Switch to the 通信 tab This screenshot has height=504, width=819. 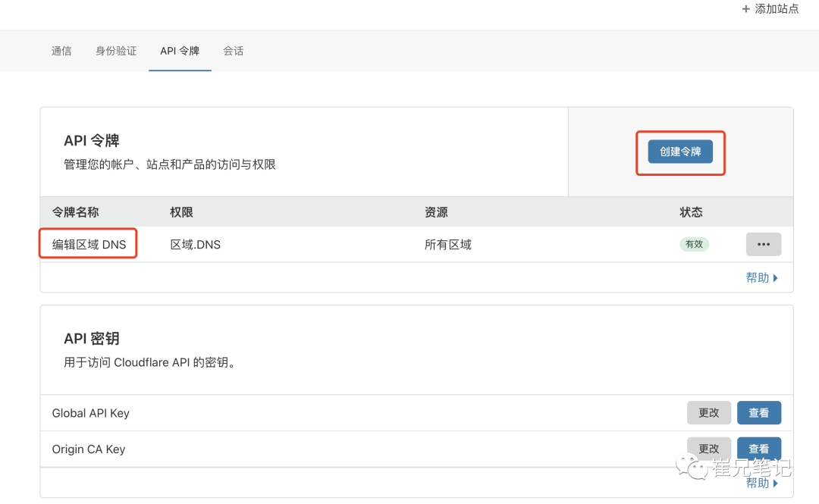pos(61,51)
